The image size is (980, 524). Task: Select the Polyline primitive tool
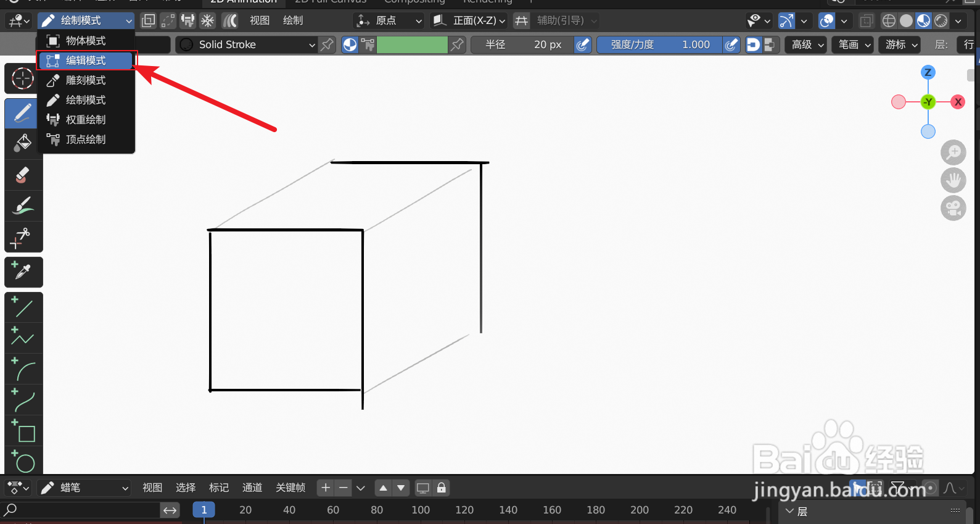23,338
